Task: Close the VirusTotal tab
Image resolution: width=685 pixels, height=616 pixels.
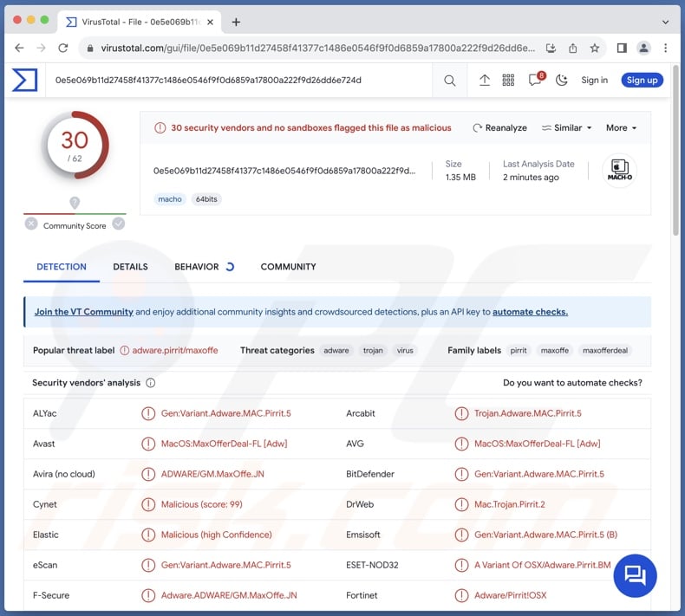Action: pos(210,22)
